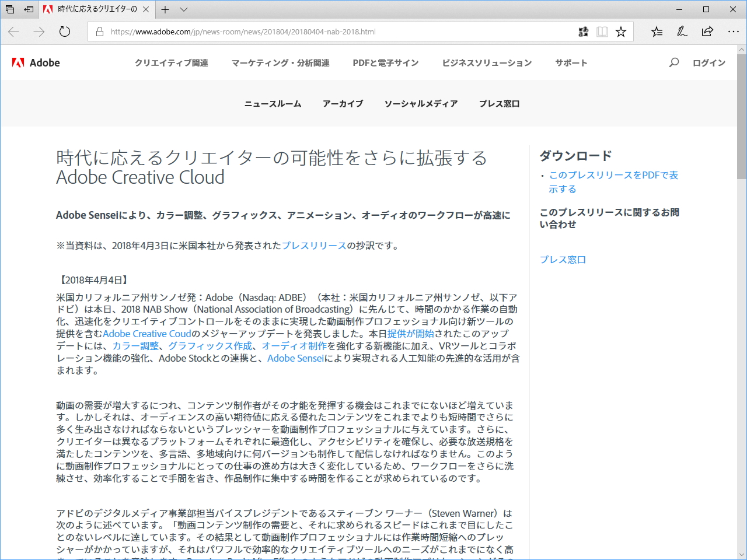Select the 時代に応えるクリエイターの browser tab
747x560 pixels.
pos(97,9)
